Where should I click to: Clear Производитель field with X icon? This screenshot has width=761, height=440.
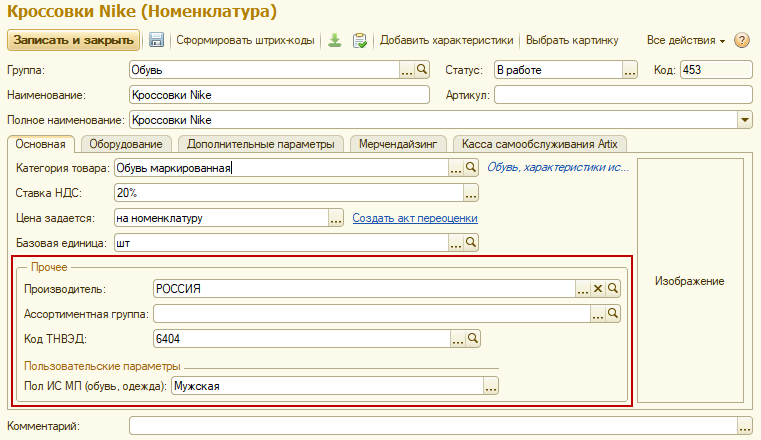pos(598,289)
